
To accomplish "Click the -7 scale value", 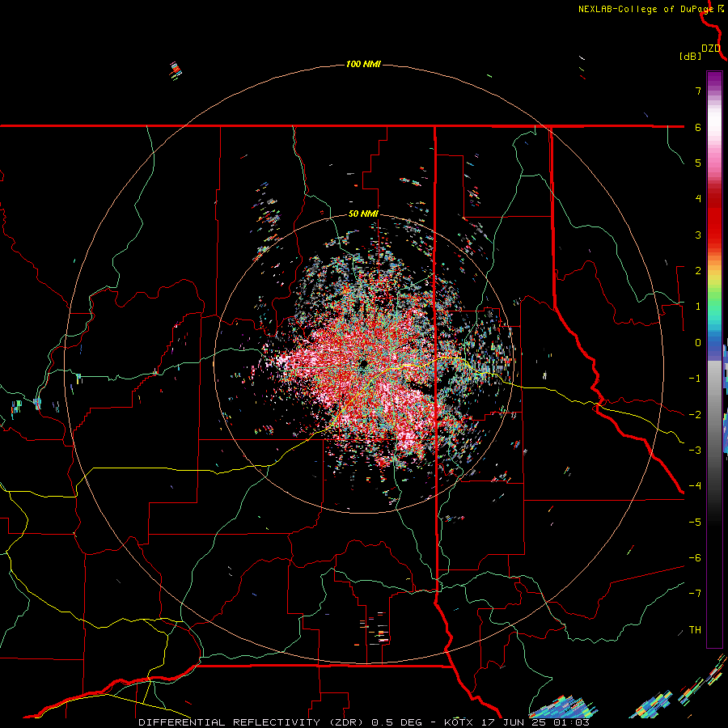I will click(695, 594).
